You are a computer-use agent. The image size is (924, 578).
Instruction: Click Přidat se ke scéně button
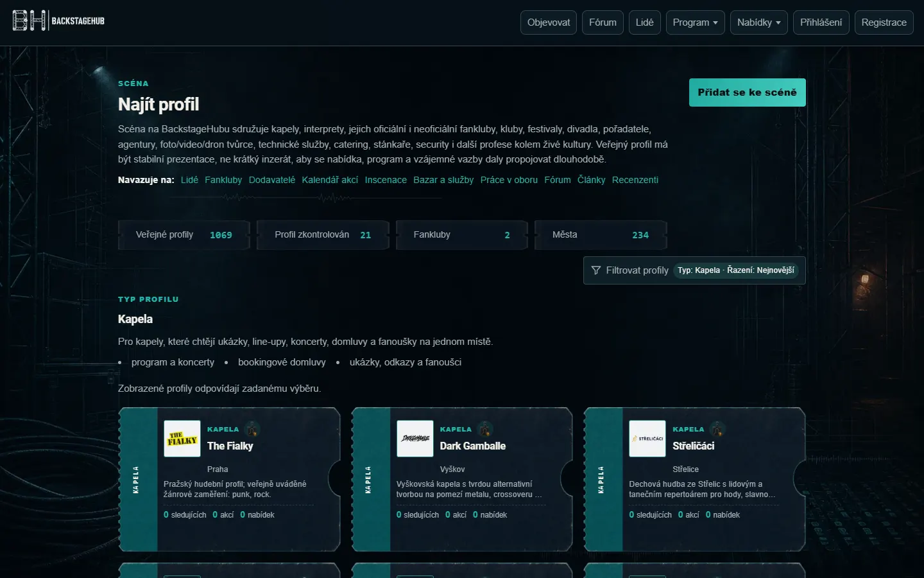(748, 92)
